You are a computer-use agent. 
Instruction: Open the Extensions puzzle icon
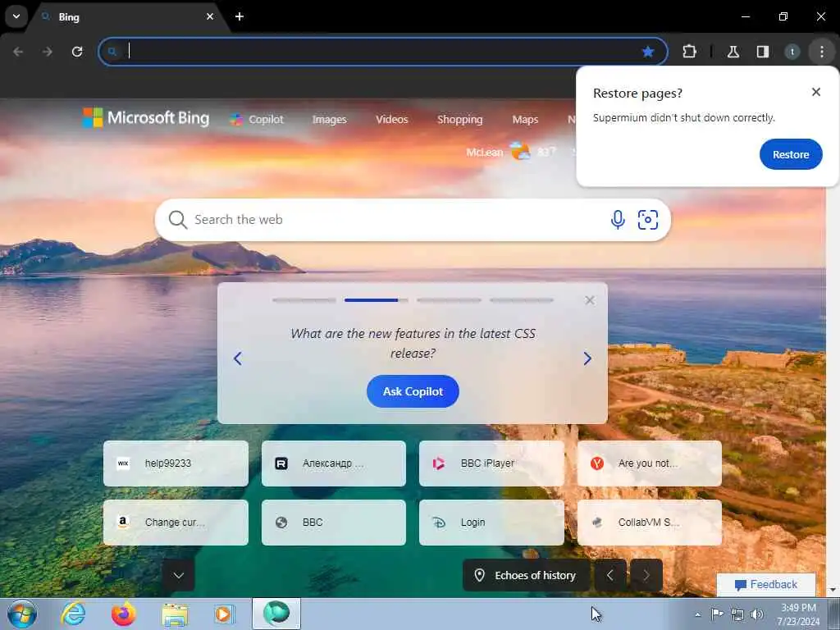pos(689,52)
